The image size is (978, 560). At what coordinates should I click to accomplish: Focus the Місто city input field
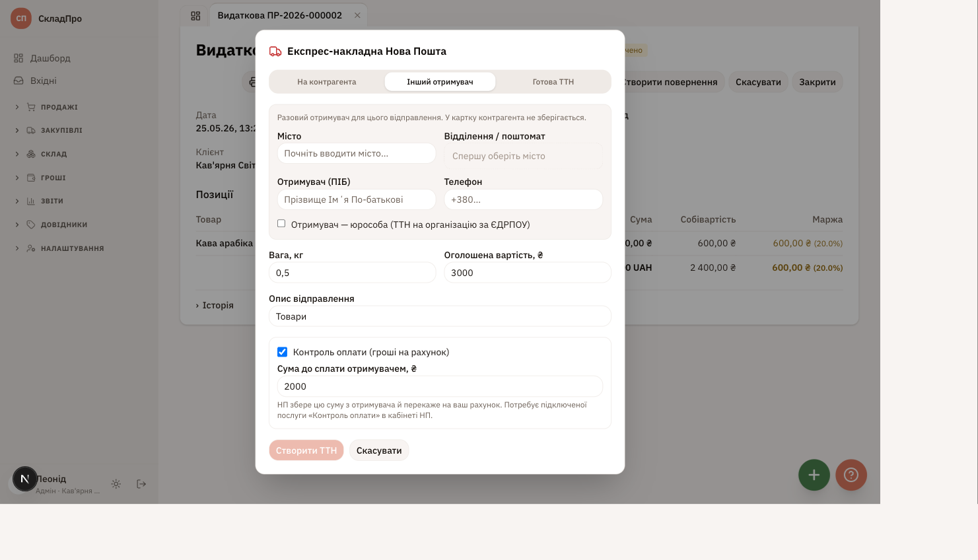click(x=357, y=153)
